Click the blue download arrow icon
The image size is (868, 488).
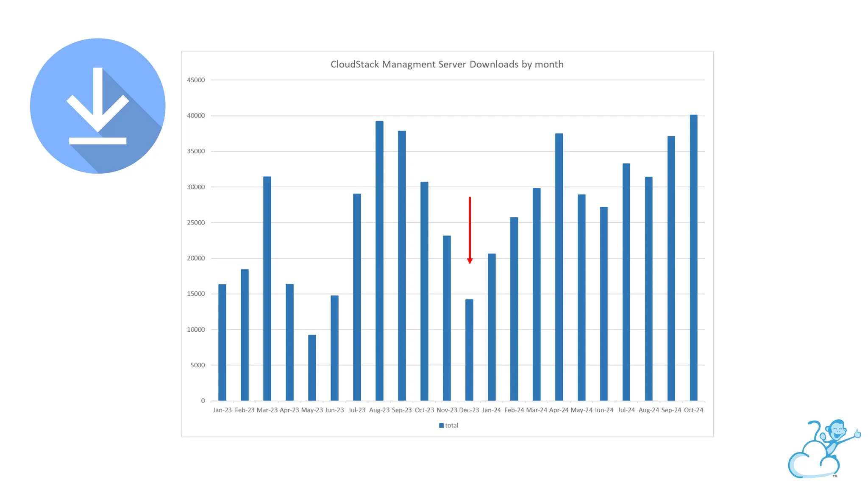coord(97,106)
